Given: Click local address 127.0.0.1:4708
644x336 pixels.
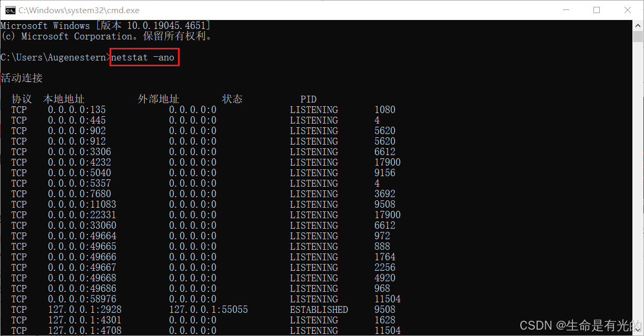Looking at the screenshot, I should (85, 331).
